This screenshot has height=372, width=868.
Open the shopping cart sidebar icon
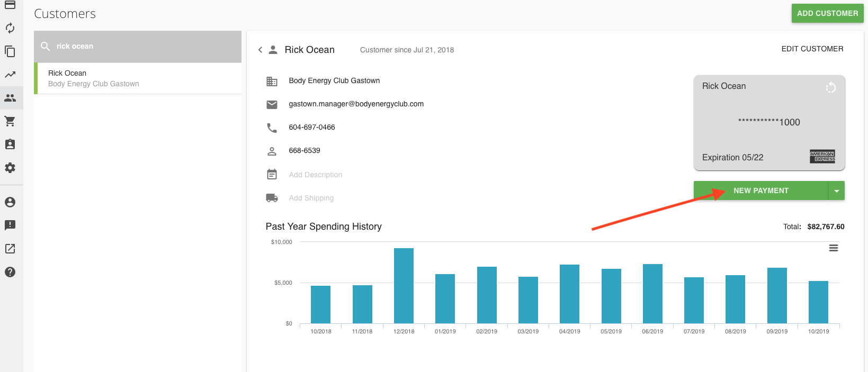click(10, 121)
